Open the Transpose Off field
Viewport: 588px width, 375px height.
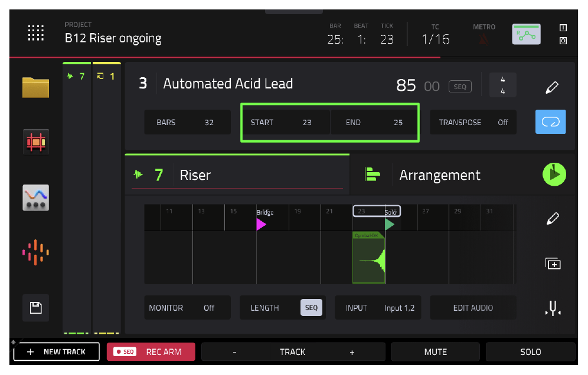(473, 122)
